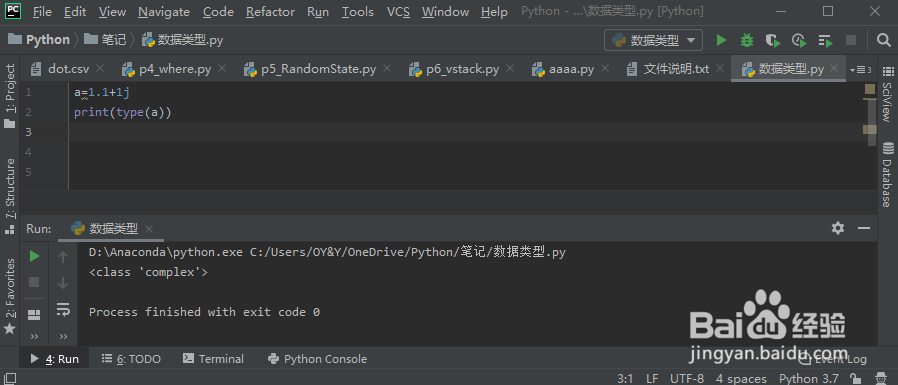
Task: Click the down arrow in the Run panel
Action: [63, 282]
